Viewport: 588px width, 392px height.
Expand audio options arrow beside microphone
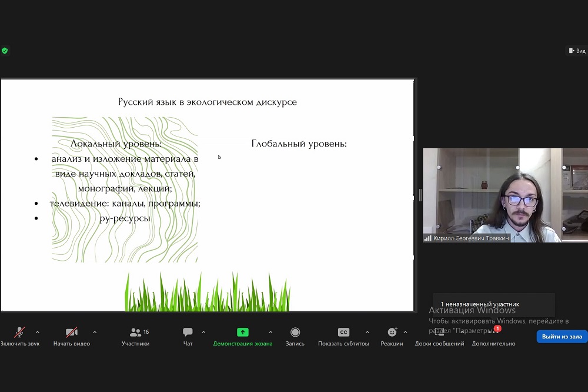click(38, 332)
